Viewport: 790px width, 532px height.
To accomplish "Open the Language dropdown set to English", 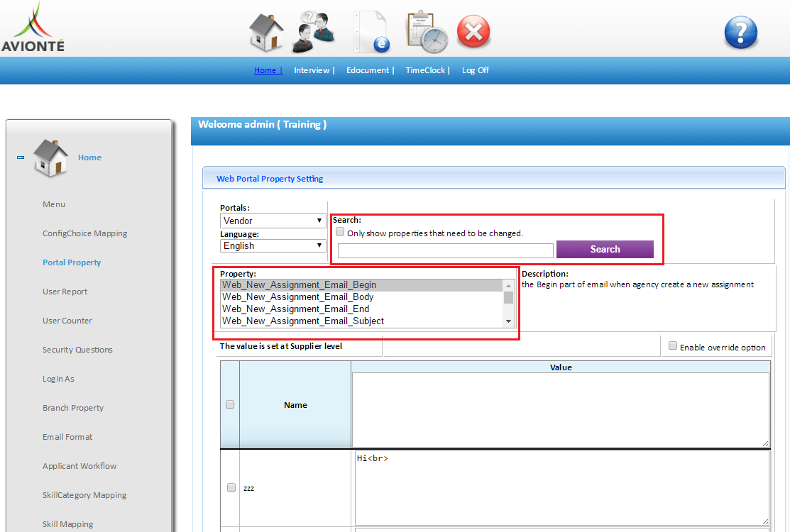I will tap(273, 245).
